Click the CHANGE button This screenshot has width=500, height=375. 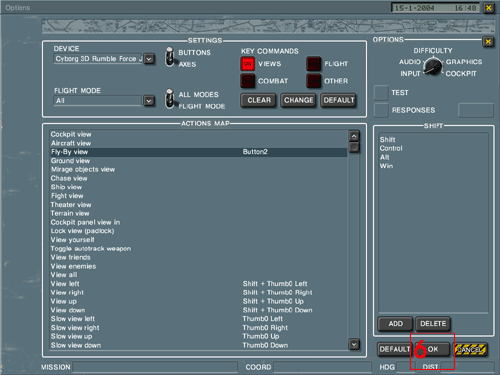(x=298, y=100)
